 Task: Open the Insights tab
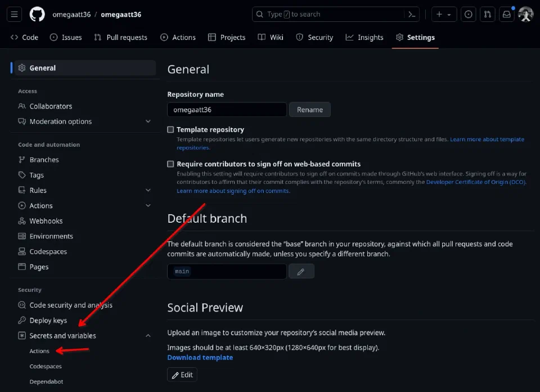coord(364,37)
